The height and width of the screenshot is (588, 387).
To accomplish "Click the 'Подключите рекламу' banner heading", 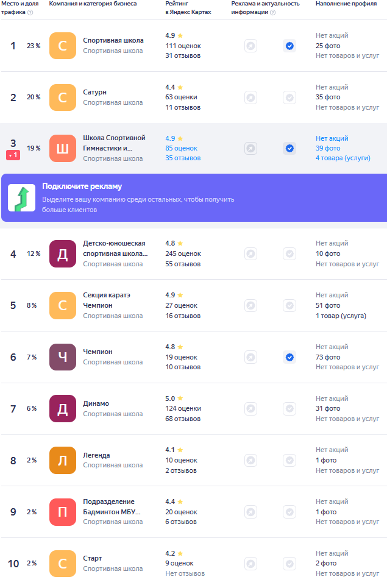I will coord(82,186).
